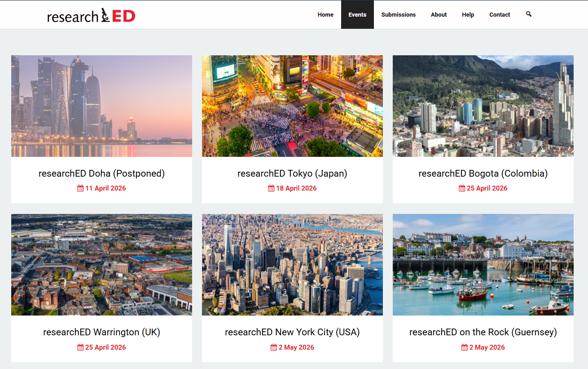
Task: Click calendar icon beside 18 April 2026
Action: coord(271,188)
